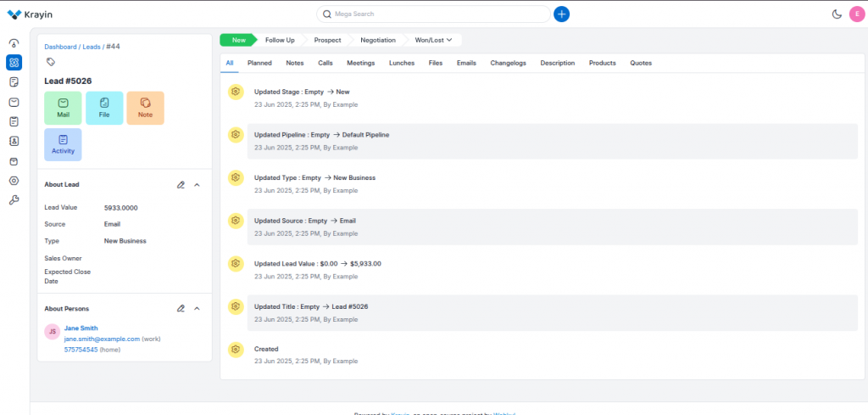
Task: Click the File action tile
Action: pyautogui.click(x=104, y=108)
